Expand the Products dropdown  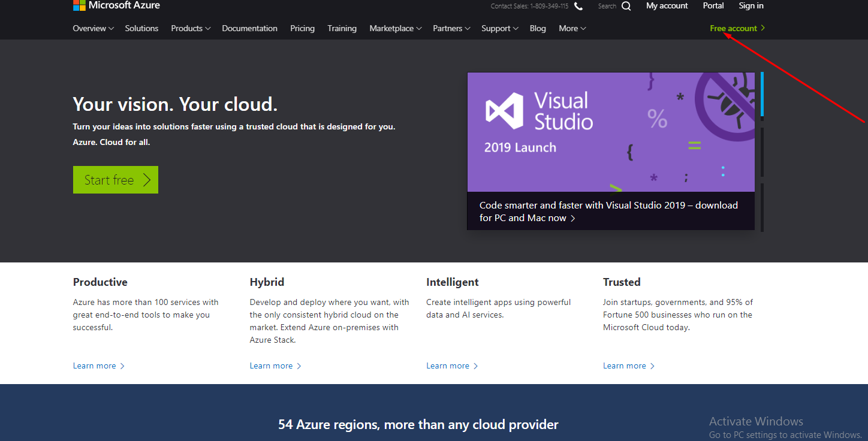point(191,28)
